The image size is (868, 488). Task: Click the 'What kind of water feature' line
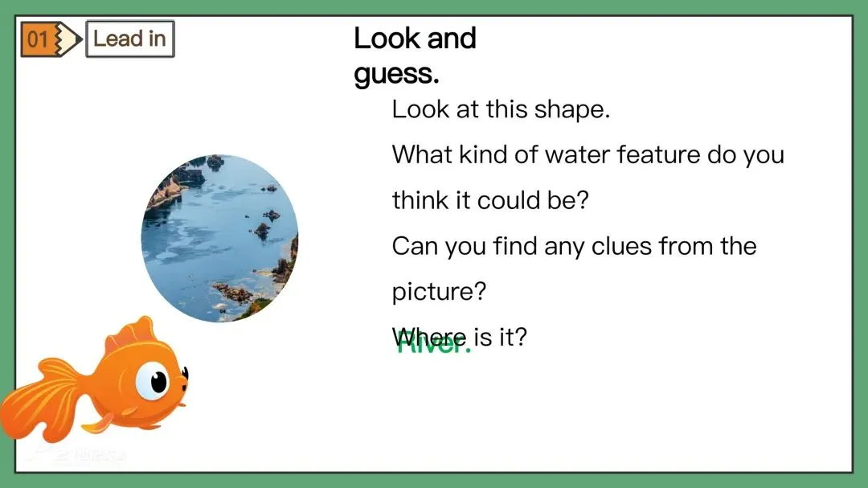[588, 155]
